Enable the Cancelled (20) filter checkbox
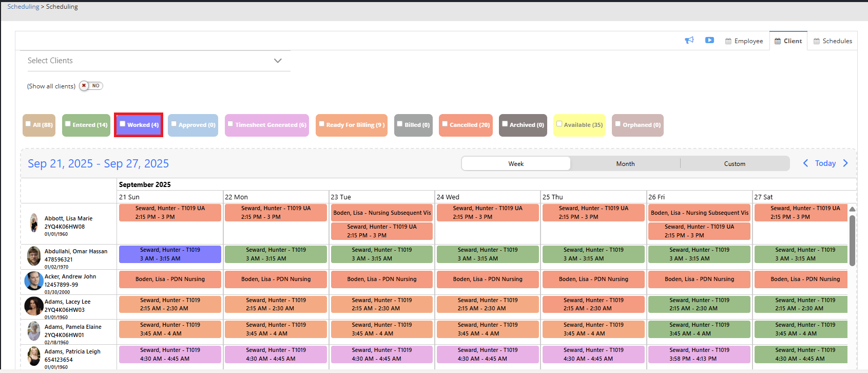The image size is (868, 373). coord(445,124)
